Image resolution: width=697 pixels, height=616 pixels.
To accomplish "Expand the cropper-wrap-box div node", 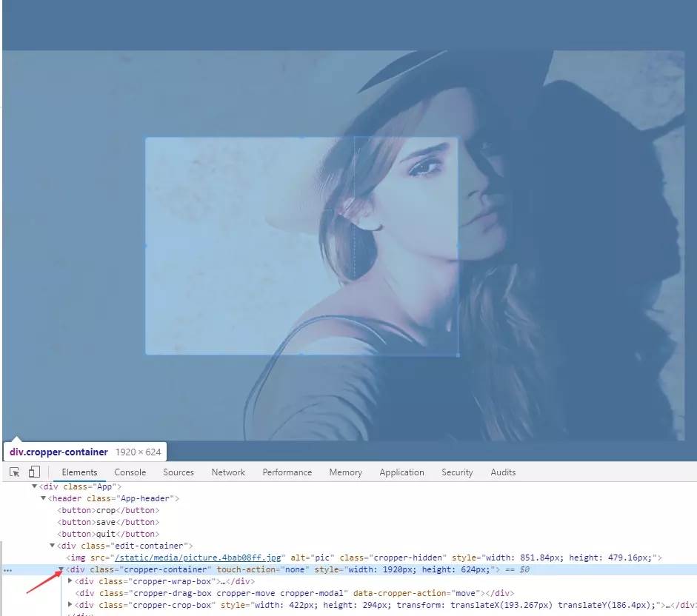I will [x=70, y=581].
